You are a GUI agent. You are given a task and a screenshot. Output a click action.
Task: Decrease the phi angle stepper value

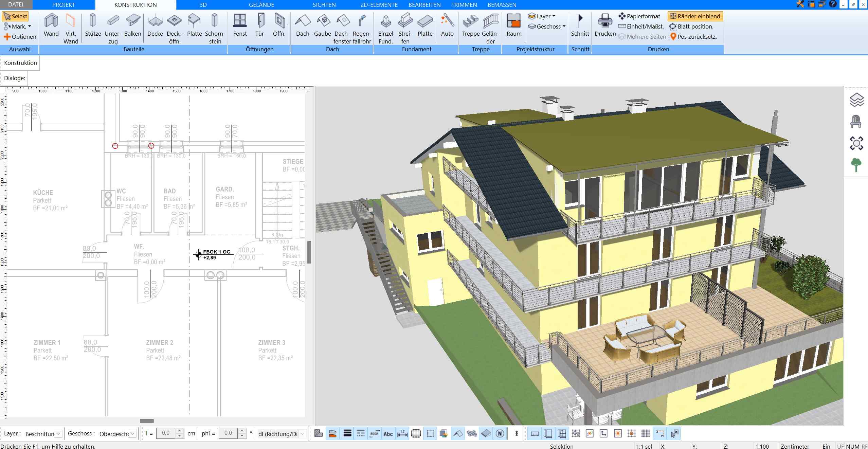(x=242, y=436)
